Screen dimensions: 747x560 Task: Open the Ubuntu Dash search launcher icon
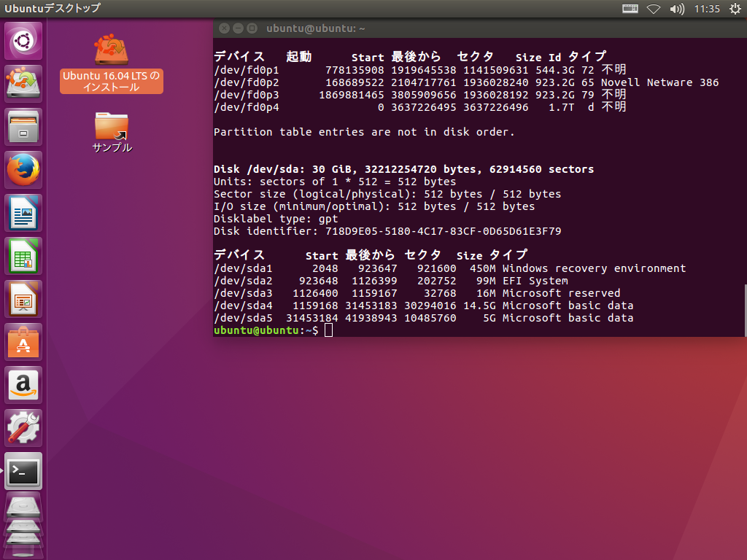pos(23,41)
